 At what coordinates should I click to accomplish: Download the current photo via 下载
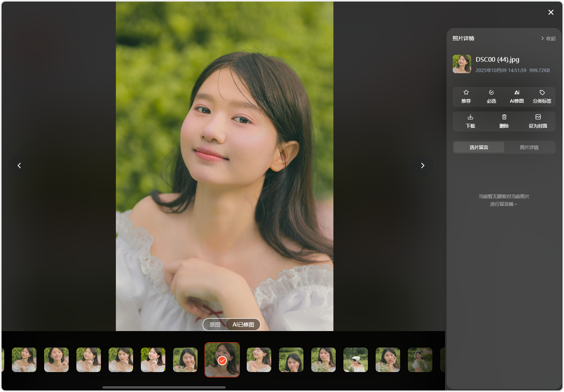(x=470, y=121)
